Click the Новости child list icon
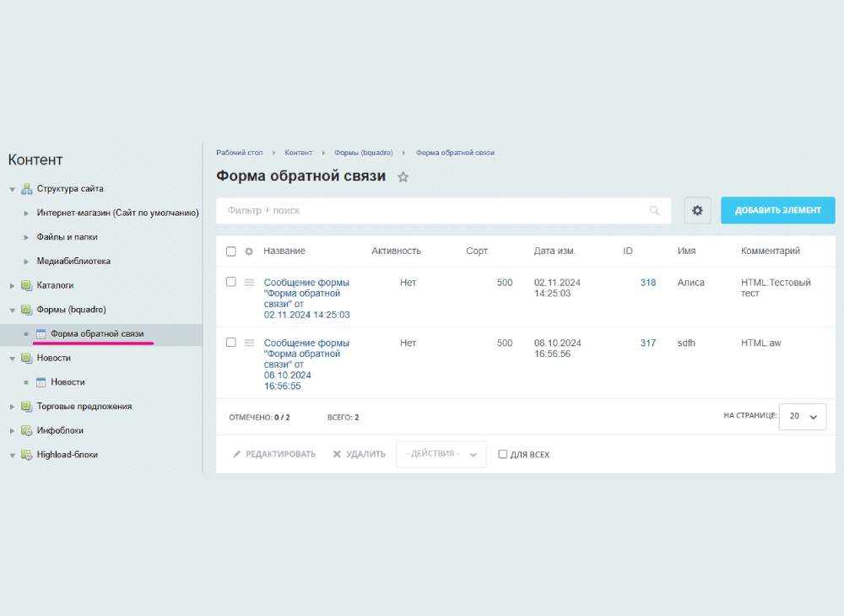 pos(41,382)
